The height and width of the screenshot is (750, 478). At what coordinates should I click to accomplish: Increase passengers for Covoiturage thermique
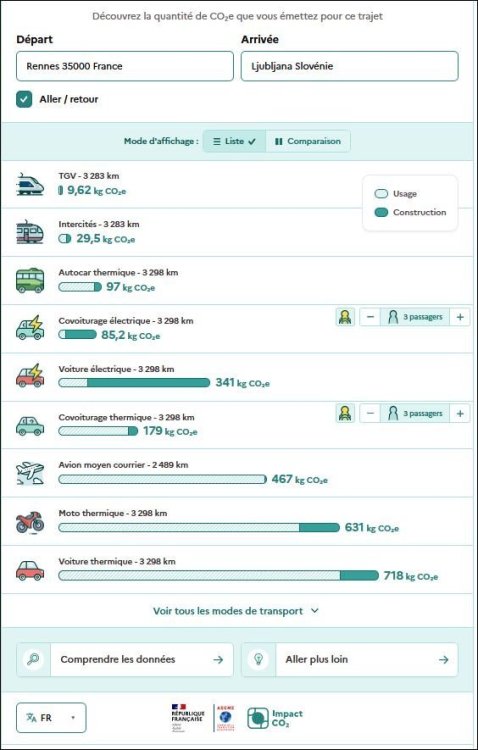pyautogui.click(x=460, y=413)
